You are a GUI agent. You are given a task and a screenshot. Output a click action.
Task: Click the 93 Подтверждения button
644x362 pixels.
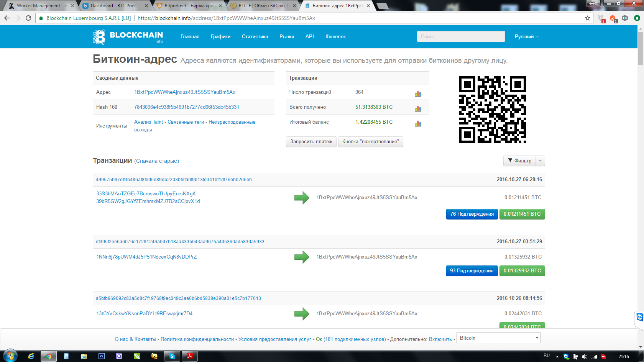pos(472,271)
